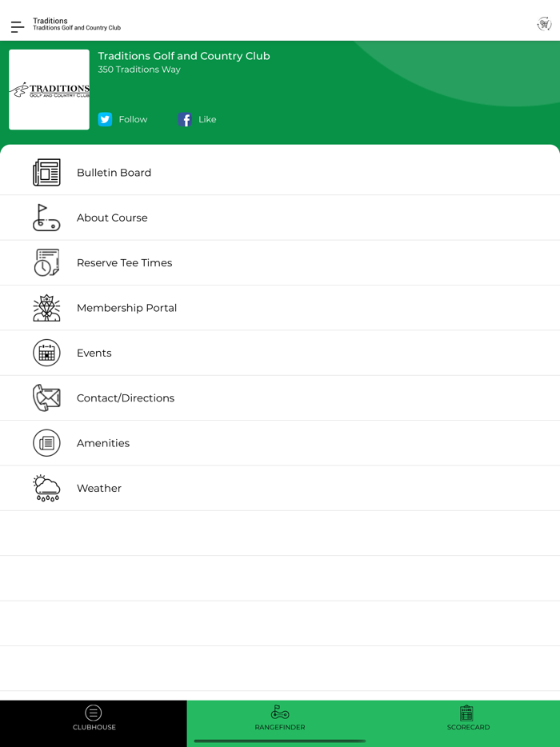
Task: Click the Events calendar icon
Action: [x=46, y=353]
